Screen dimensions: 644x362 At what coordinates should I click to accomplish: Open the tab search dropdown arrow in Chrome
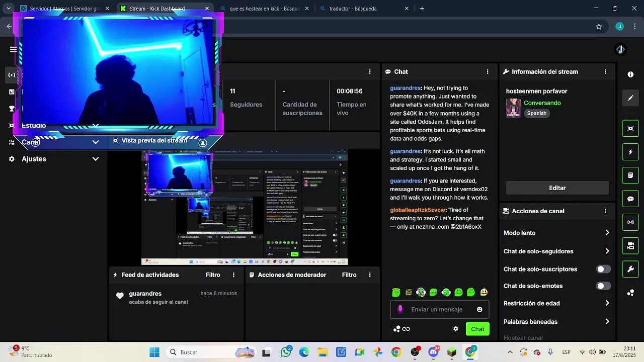[9, 9]
